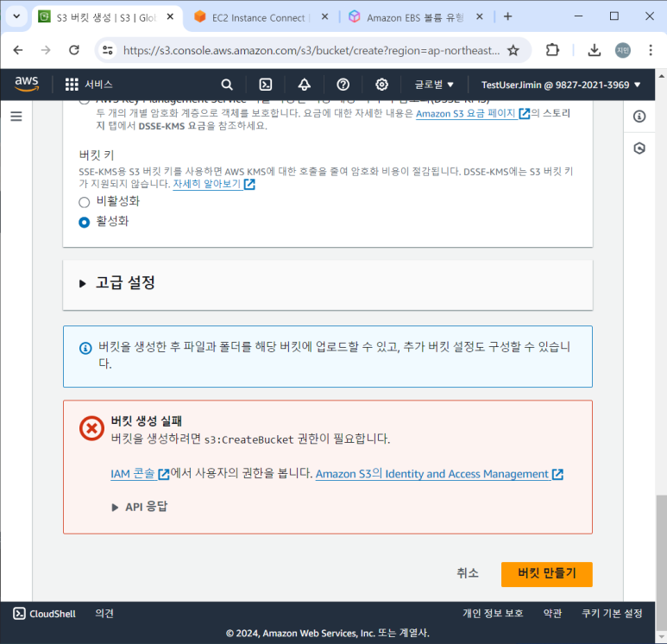Viewport: 667px width, 644px height.
Task: Click the scrollbar down arrow
Action: 661,637
